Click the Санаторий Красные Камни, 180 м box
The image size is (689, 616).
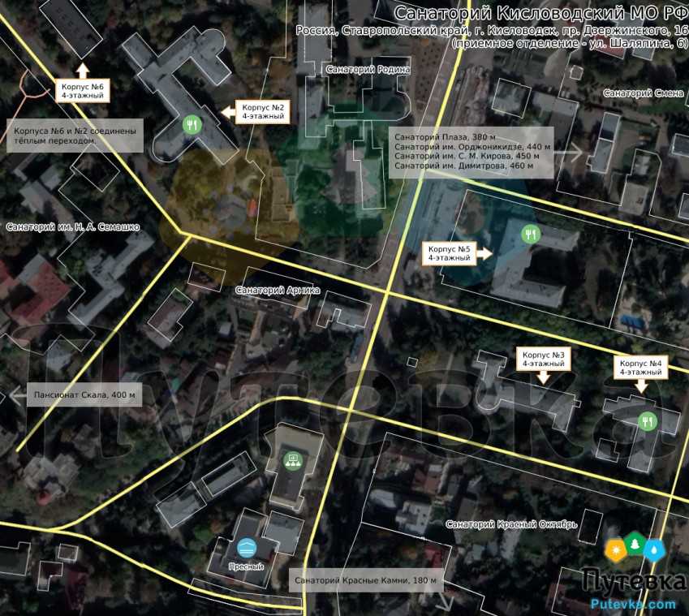[365, 580]
